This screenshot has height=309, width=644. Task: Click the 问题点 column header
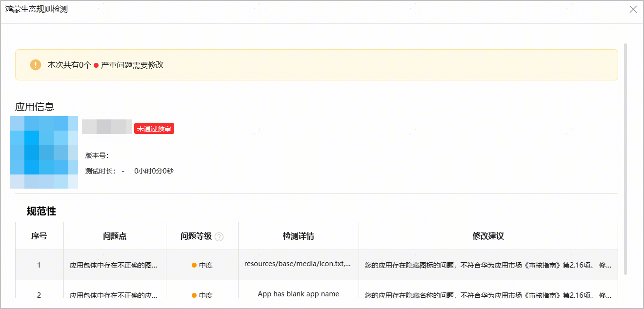115,236
